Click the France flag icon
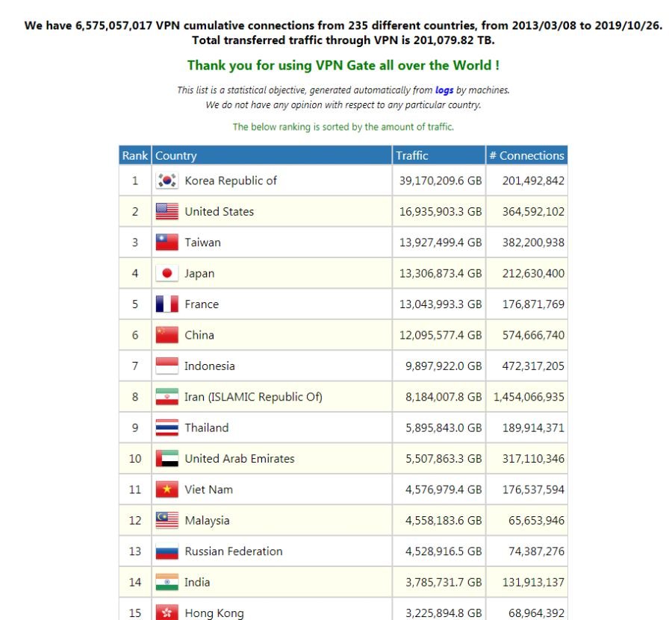The image size is (672, 620). [x=167, y=304]
